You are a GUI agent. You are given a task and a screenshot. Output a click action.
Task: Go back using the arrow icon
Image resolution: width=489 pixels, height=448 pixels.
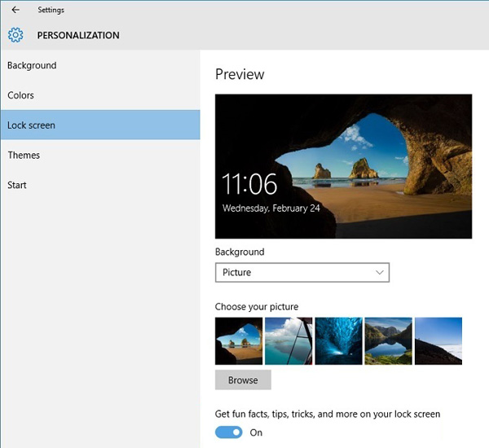[15, 10]
